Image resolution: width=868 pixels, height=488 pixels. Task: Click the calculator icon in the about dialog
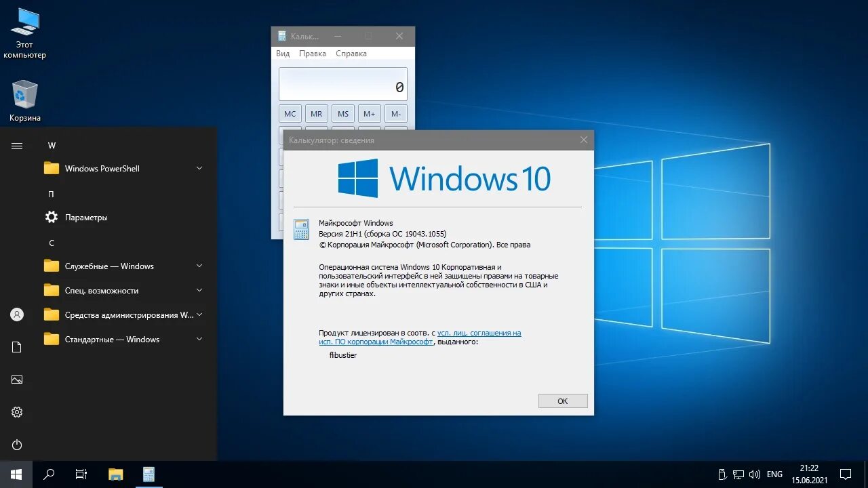point(301,229)
